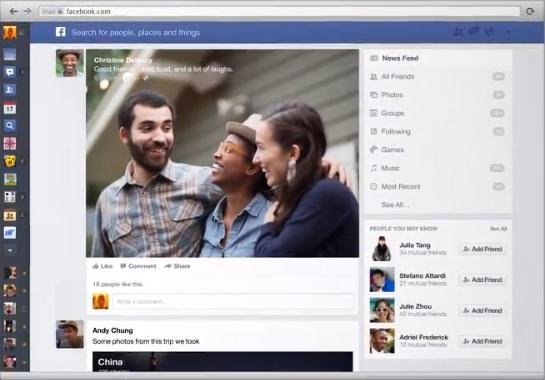Select the Games feed
Viewport: 545px width, 380px height.
438,150
